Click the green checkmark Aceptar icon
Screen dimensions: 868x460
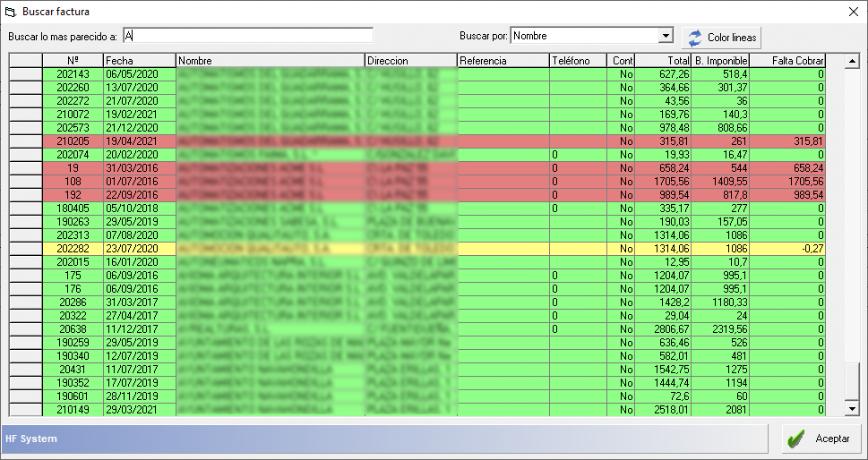[x=794, y=439]
